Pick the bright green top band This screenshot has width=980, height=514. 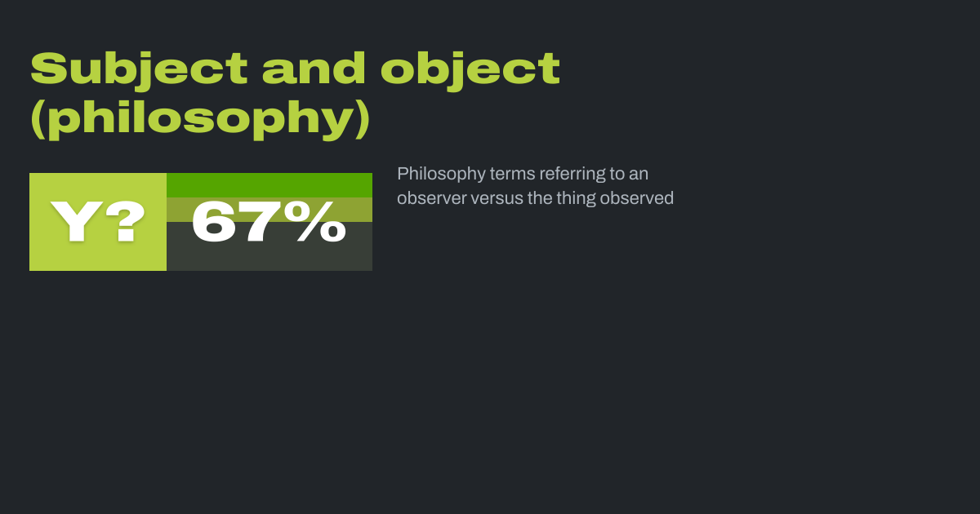coord(269,184)
